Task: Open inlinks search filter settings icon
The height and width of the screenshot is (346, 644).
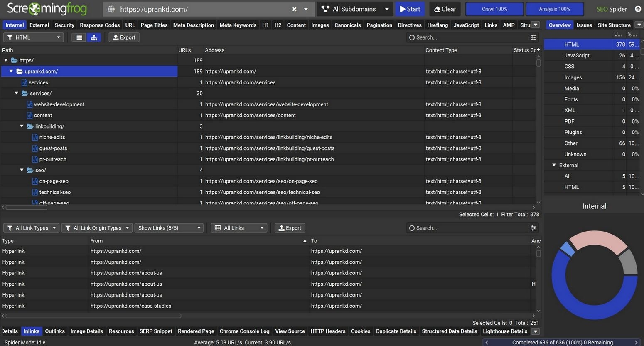Action: point(533,228)
